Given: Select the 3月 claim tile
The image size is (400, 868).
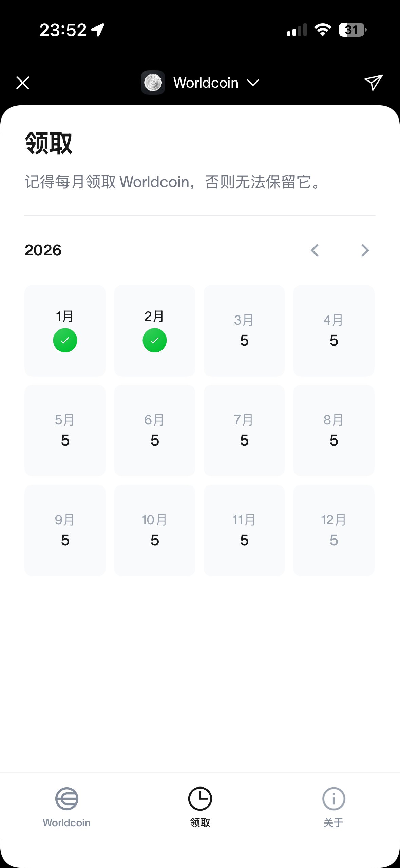Looking at the screenshot, I should coord(244,330).
